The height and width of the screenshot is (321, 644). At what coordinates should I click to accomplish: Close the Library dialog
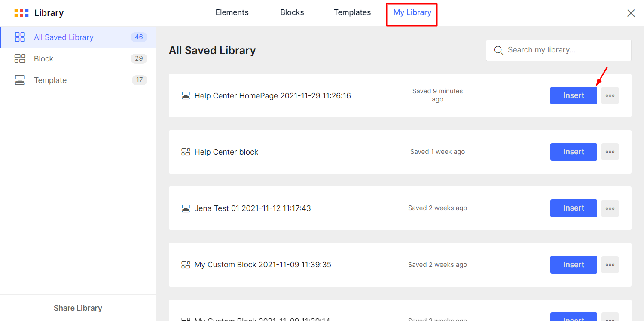point(631,13)
